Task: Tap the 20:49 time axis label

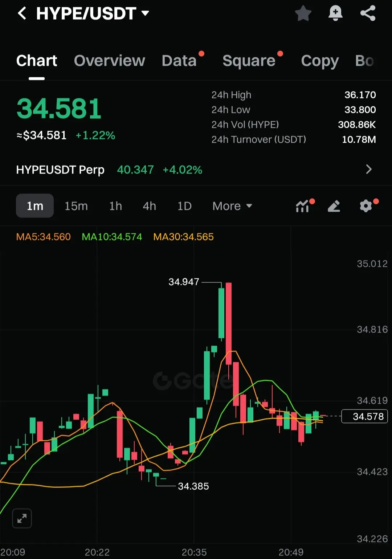Action: [x=291, y=552]
